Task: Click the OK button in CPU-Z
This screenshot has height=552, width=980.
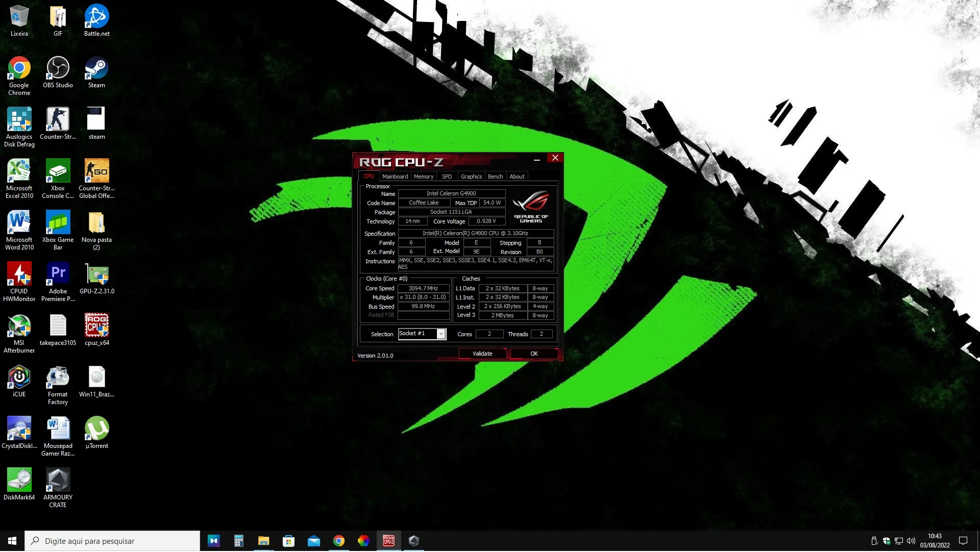Action: [x=533, y=354]
